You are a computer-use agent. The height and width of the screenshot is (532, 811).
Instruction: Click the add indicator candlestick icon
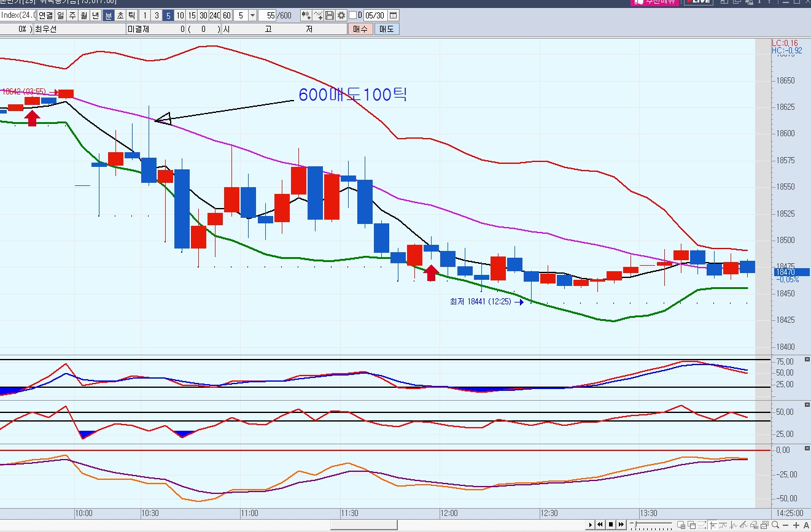click(x=306, y=15)
